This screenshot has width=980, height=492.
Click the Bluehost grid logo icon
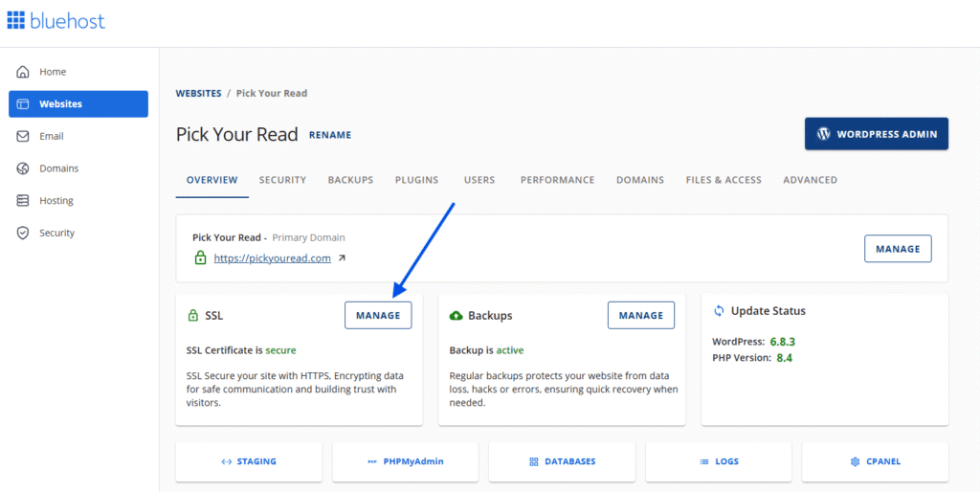pyautogui.click(x=17, y=20)
